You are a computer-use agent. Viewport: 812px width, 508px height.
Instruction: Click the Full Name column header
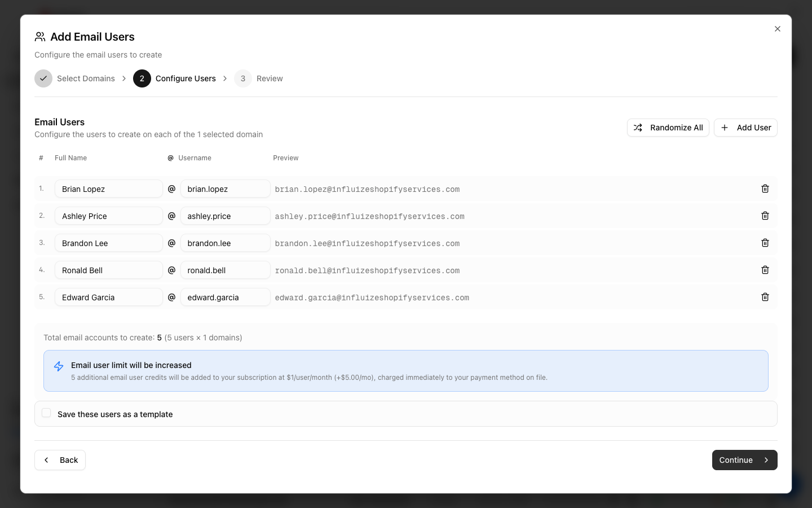pos(70,158)
